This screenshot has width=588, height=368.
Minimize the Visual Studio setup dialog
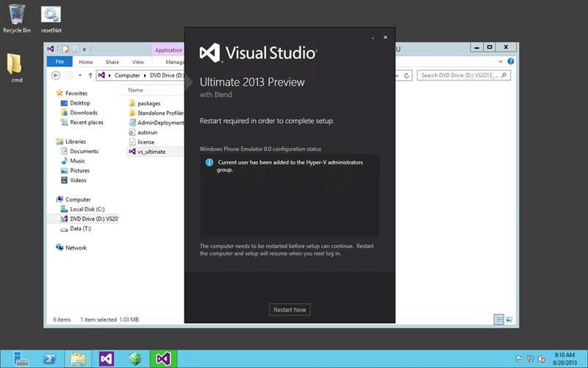[x=373, y=38]
